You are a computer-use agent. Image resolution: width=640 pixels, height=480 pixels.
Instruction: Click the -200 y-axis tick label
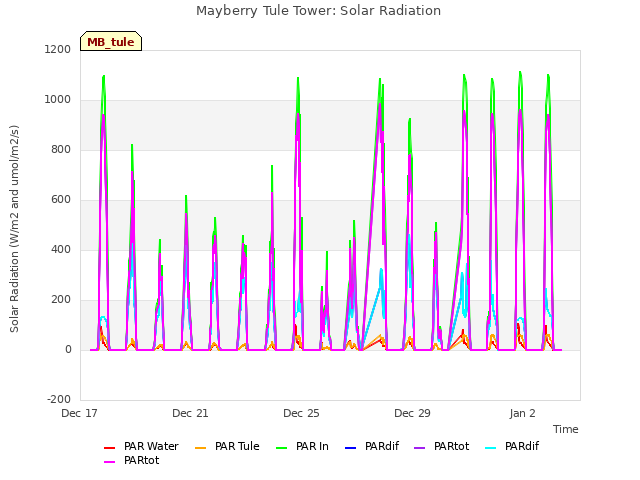click(59, 399)
